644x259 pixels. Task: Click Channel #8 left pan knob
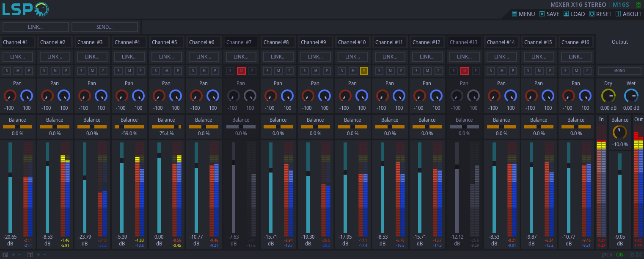270,96
